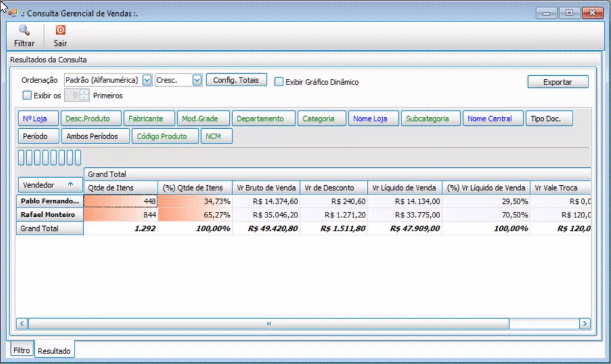This screenshot has width=611, height=364.
Task: Click the 34,73% cell
Action: tap(195, 201)
